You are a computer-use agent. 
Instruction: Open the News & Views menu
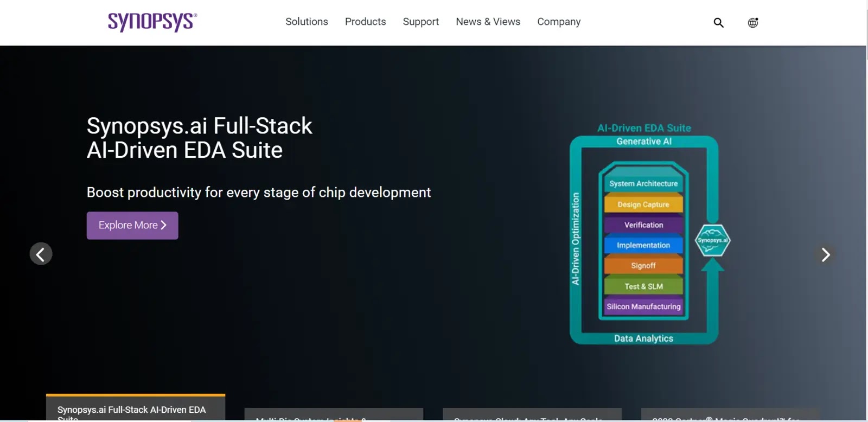point(488,22)
